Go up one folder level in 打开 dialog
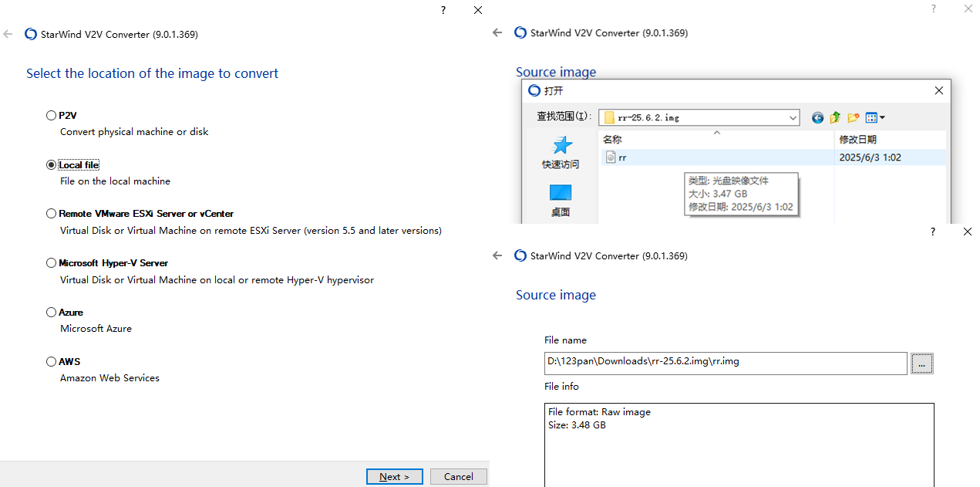The width and height of the screenshot is (980, 487). pos(835,118)
